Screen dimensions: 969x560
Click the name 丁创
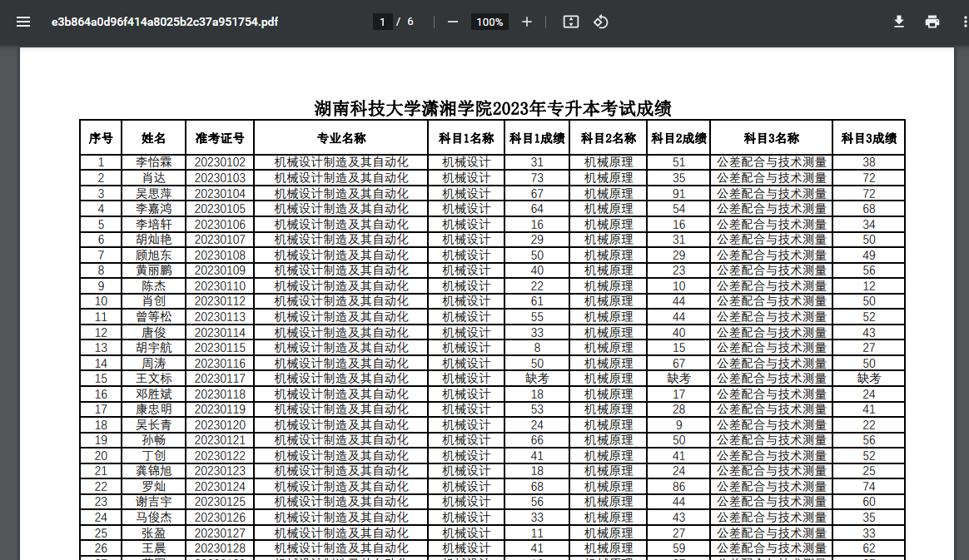[154, 456]
